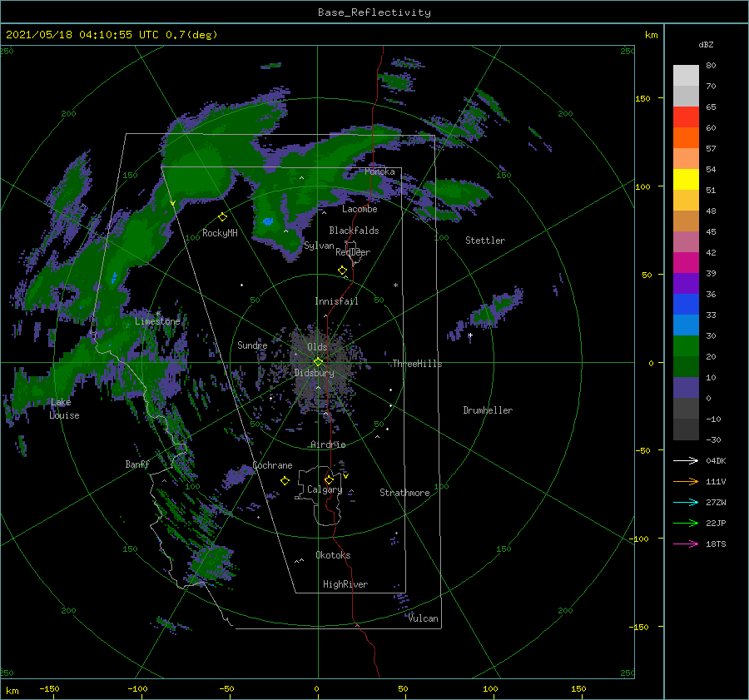The height and width of the screenshot is (700, 749).
Task: Click the Base_Reflectivity title text
Action: click(x=374, y=12)
